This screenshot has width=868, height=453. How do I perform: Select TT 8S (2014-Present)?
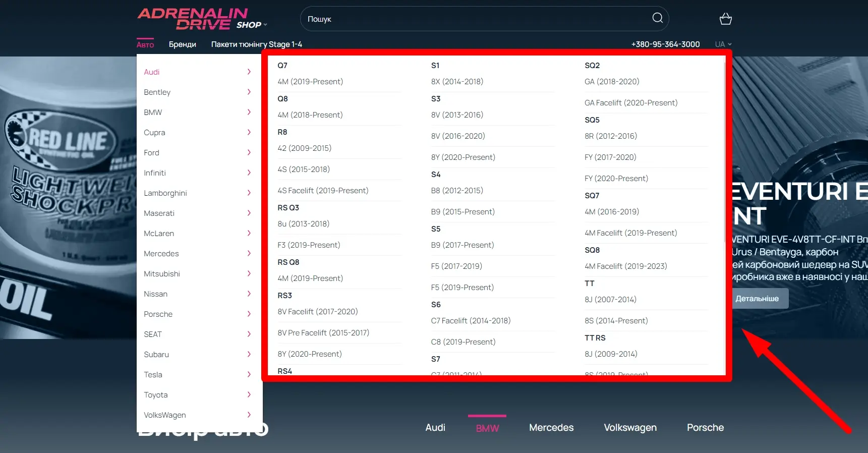point(616,320)
